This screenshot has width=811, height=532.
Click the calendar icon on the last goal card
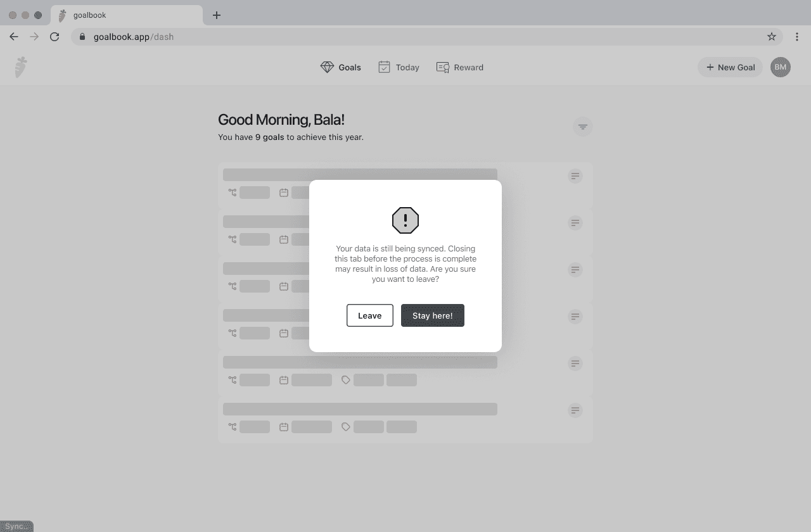tap(283, 426)
